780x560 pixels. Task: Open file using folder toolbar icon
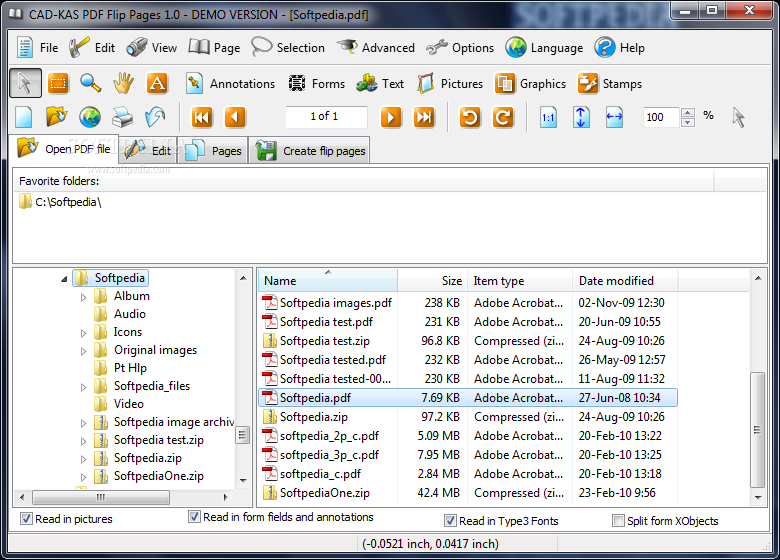point(56,117)
